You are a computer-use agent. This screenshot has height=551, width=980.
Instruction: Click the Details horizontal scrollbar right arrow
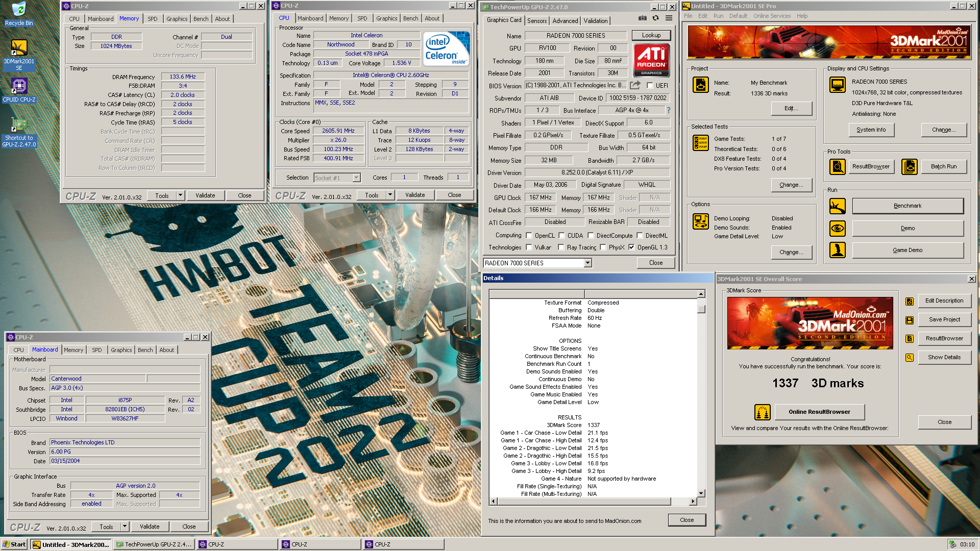pyautogui.click(x=692, y=502)
